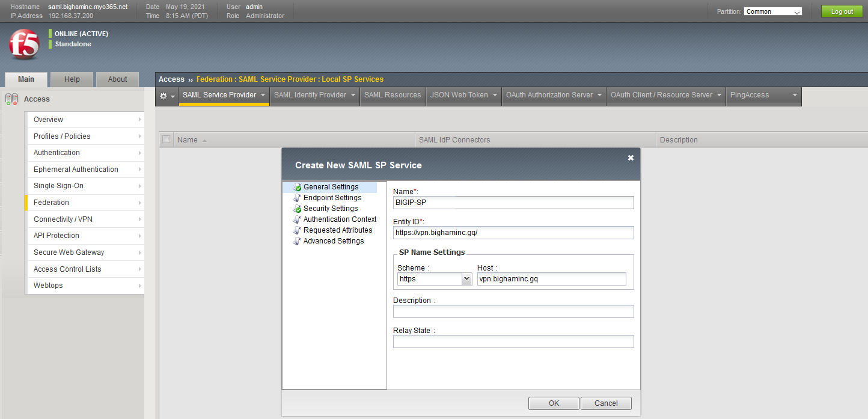Click the Access breadcrumb link
The width and height of the screenshot is (868, 419).
pos(171,79)
